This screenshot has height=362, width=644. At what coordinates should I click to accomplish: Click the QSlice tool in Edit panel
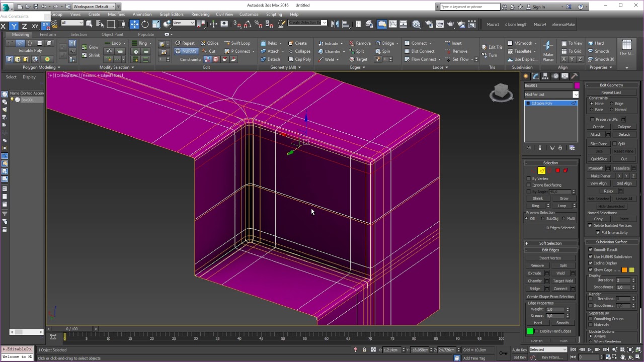(x=210, y=43)
